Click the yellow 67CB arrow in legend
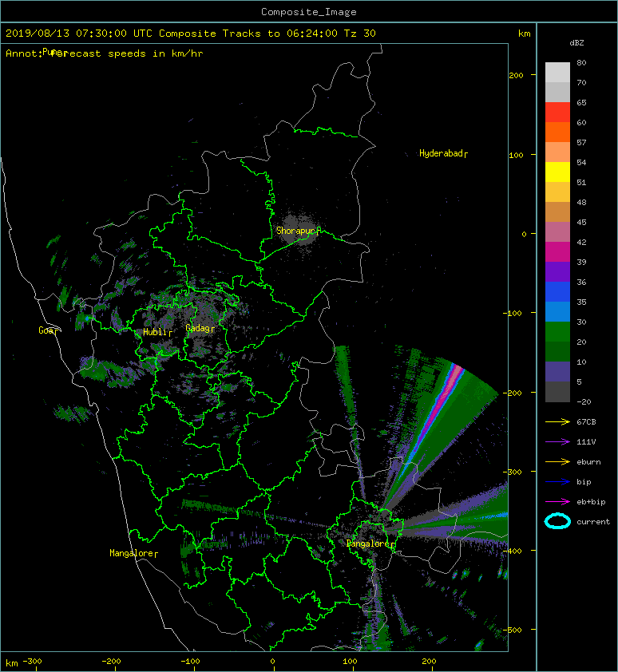This screenshot has height=672, width=618. tap(557, 421)
